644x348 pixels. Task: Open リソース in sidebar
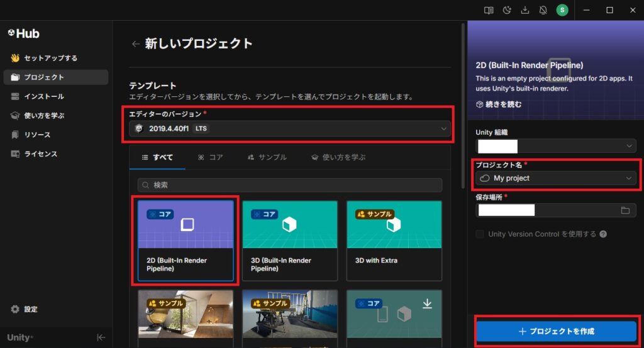pyautogui.click(x=56, y=135)
